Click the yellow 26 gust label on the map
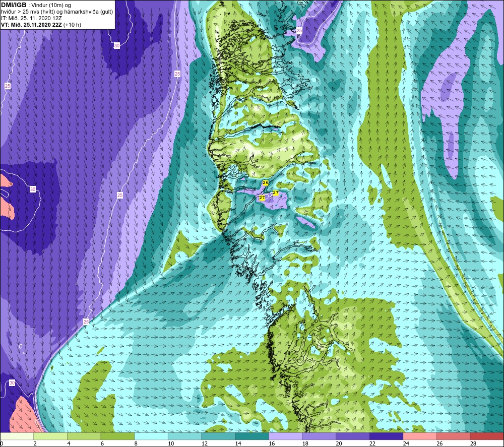This screenshot has width=504, height=447. pyautogui.click(x=266, y=182)
